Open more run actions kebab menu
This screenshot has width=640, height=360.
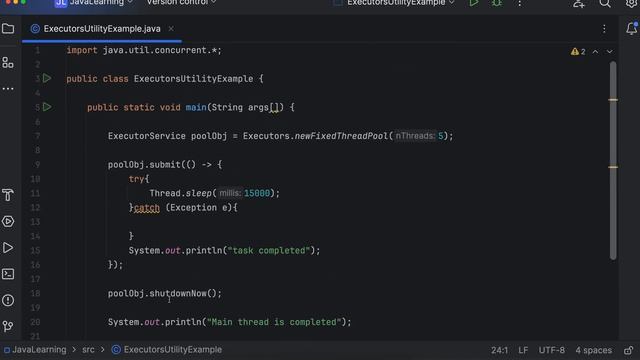pyautogui.click(x=519, y=3)
